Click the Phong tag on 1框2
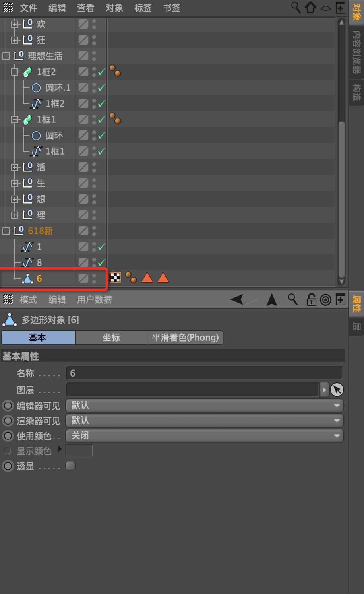The image size is (364, 594). 115,71
